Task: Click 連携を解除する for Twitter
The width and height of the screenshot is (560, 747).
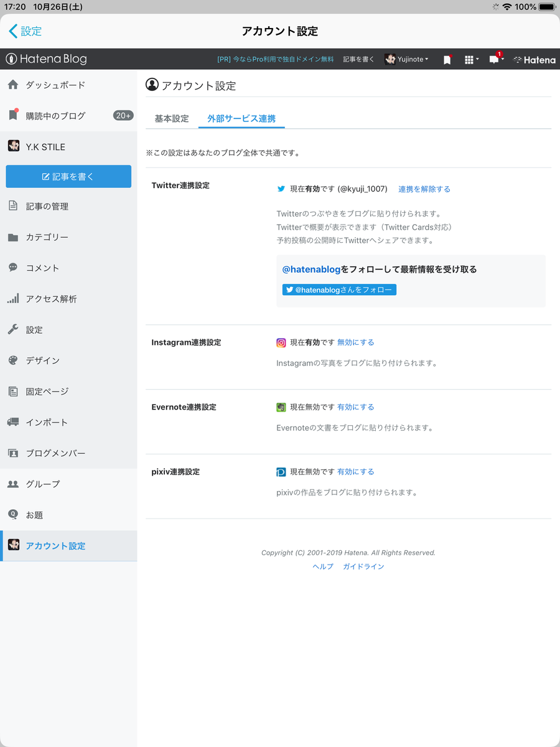Action: (424, 189)
